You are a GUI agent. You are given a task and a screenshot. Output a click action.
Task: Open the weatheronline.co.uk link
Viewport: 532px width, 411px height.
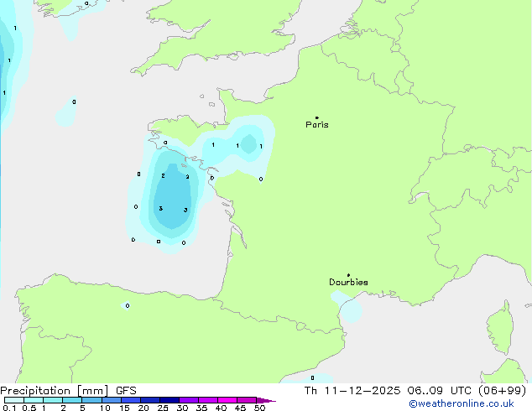click(x=462, y=403)
